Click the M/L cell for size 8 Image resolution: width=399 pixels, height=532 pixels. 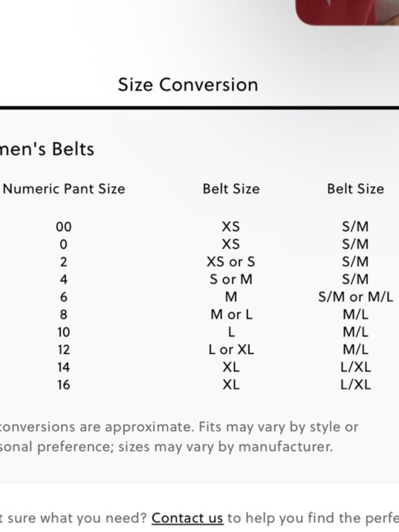pyautogui.click(x=356, y=314)
